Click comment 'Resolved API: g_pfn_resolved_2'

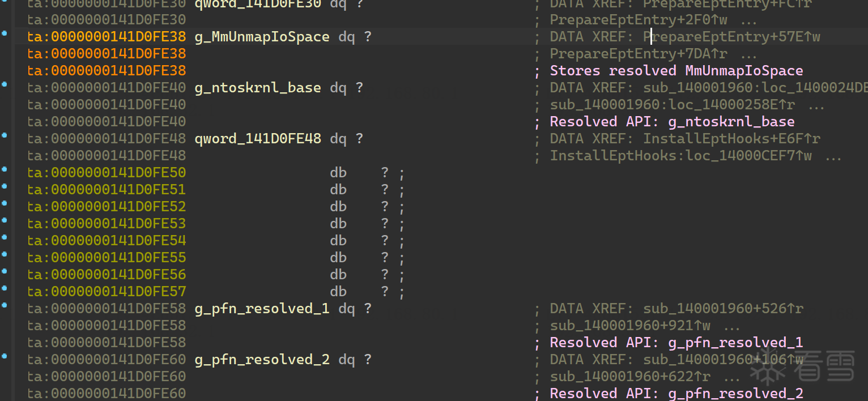coord(676,394)
